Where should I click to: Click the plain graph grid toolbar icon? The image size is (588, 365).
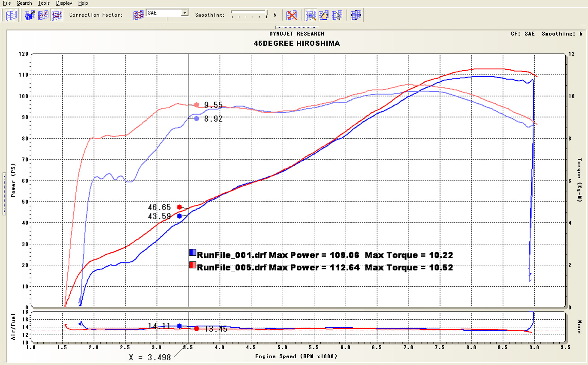pos(12,15)
